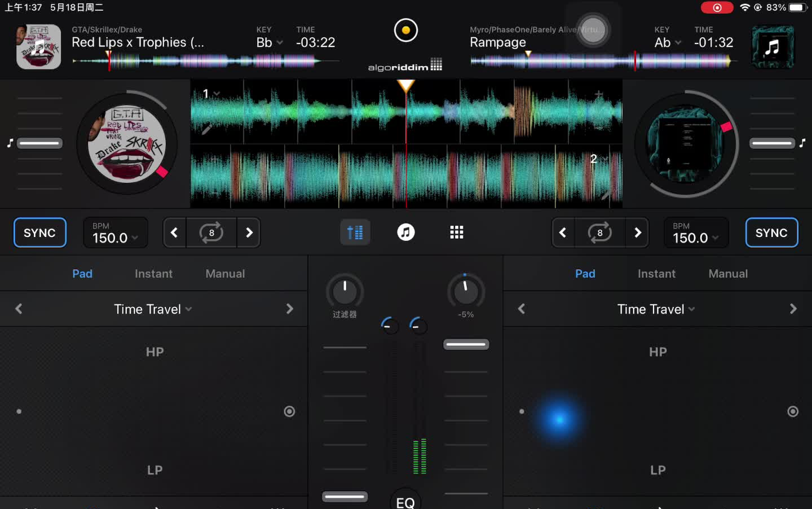Screen dimensions: 812x509
Task: Tap the red screen recording status indicator
Action: [x=717, y=7]
